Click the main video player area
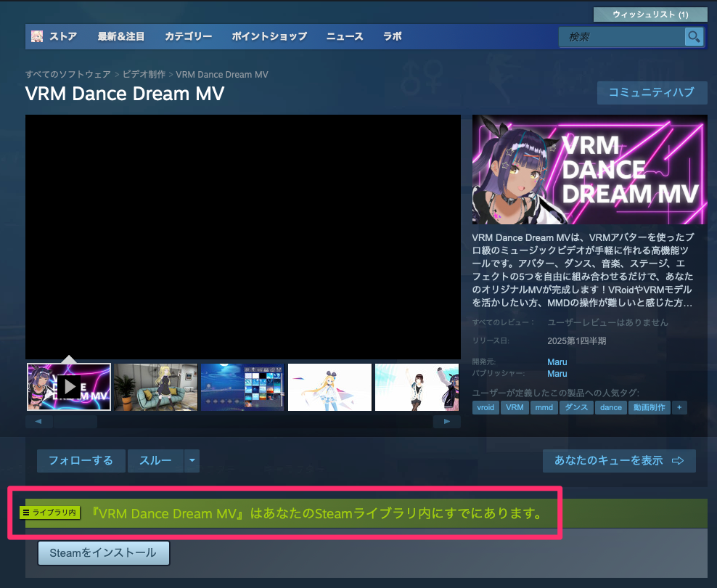717x588 pixels. pos(243,237)
